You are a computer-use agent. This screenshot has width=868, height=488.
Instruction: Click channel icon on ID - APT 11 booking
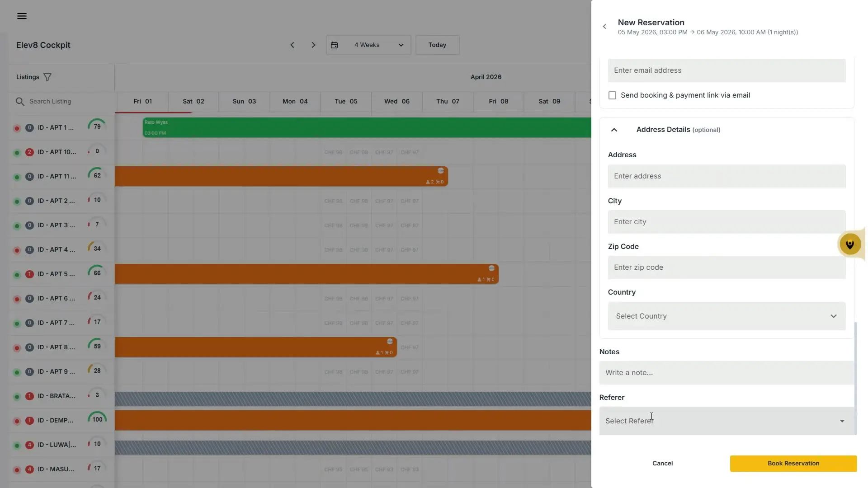point(441,171)
